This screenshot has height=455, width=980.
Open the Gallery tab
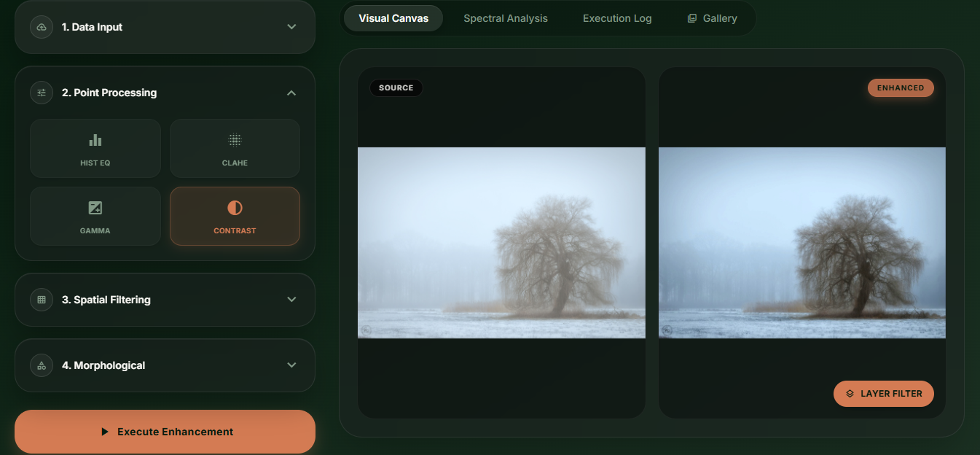coord(712,18)
